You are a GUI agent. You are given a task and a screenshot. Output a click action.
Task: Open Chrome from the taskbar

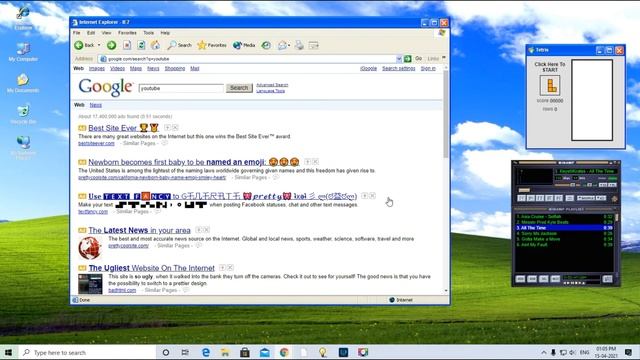click(x=284, y=352)
